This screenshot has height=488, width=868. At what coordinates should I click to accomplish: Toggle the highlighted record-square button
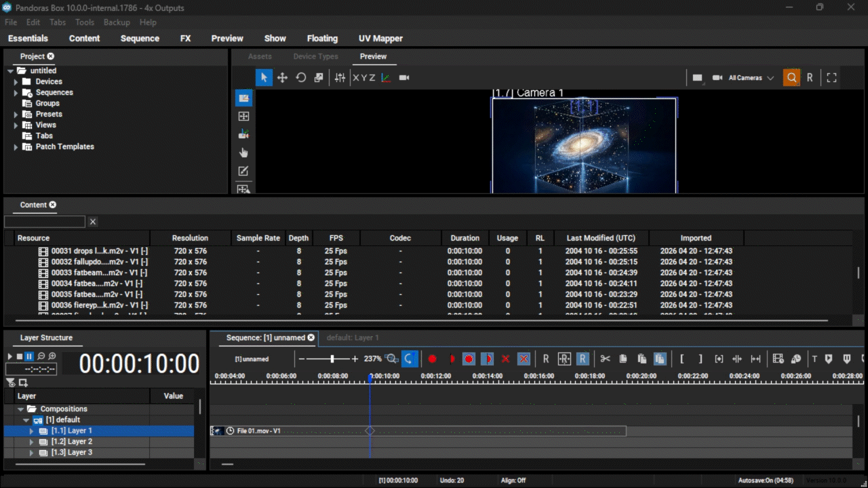pos(469,359)
